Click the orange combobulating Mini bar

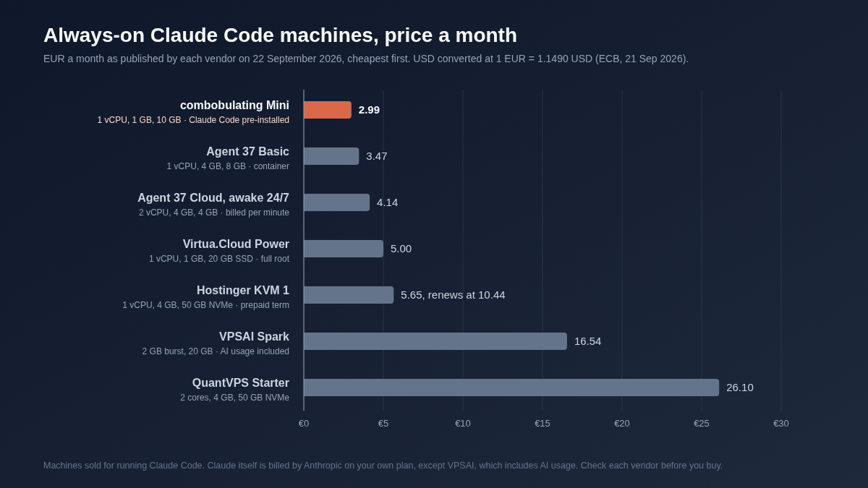coord(328,110)
